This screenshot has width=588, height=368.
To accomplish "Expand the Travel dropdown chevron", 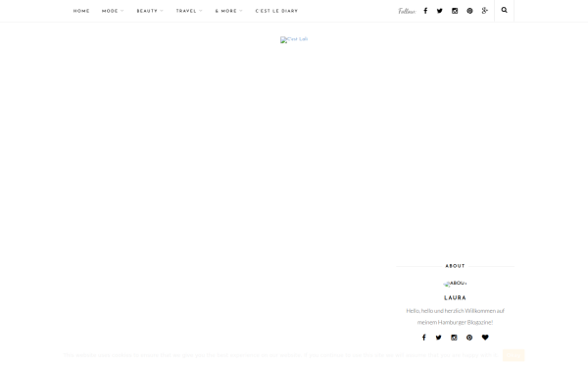I will (x=201, y=11).
